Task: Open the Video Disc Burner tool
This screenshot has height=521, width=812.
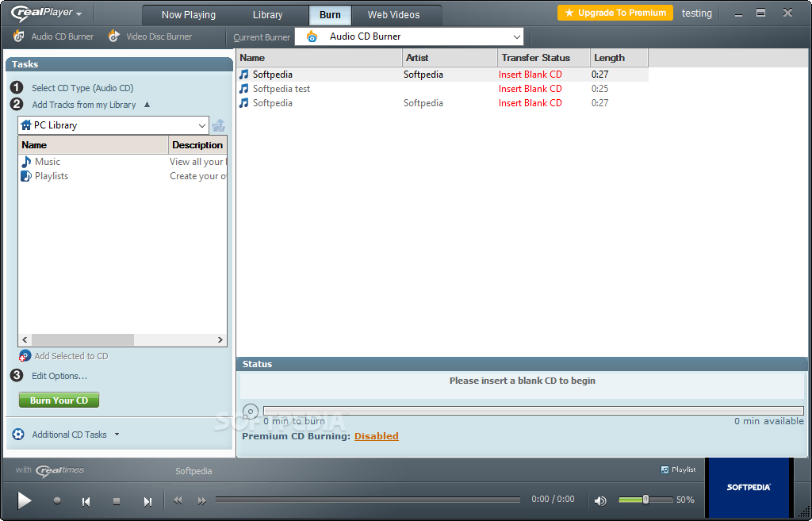Action: tap(150, 36)
